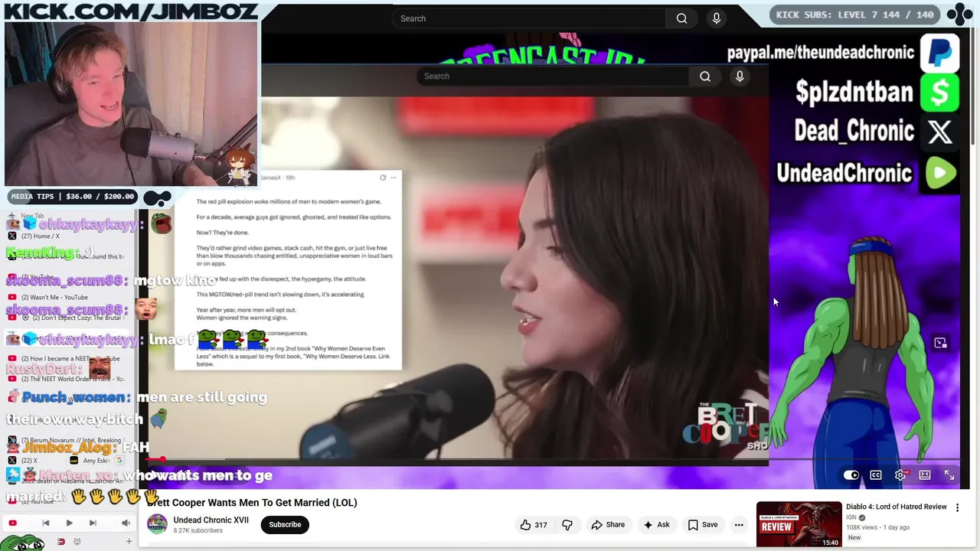Click the YouTube icon in sidebar media control

click(12, 523)
